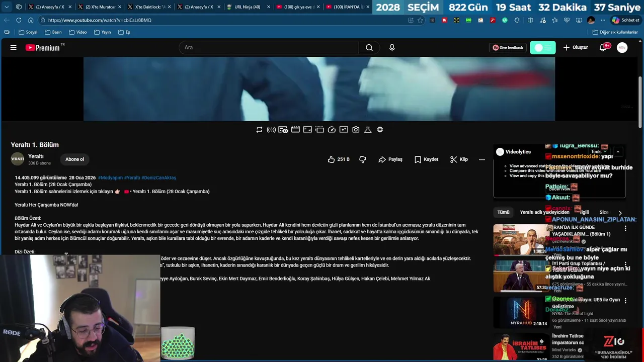Open the more actions three-dot menu

482,159
